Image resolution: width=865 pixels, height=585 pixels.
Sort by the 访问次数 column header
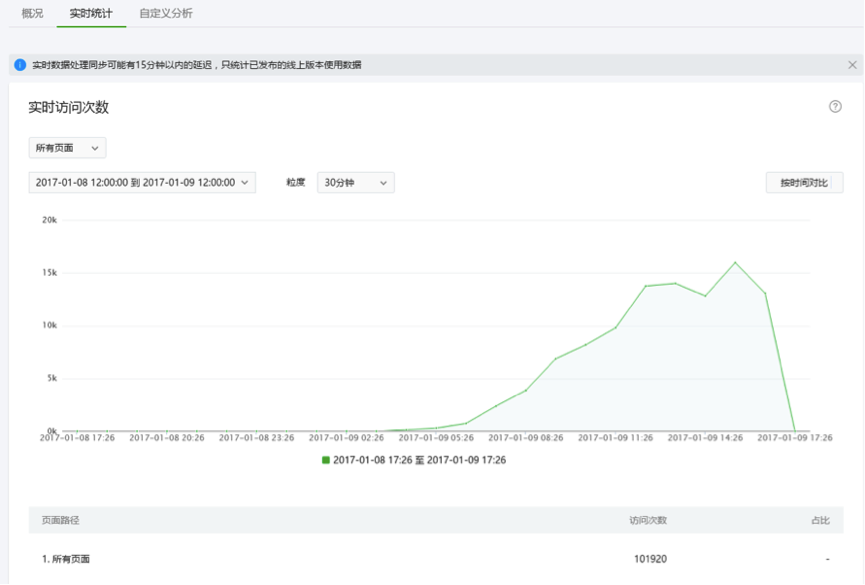[647, 520]
